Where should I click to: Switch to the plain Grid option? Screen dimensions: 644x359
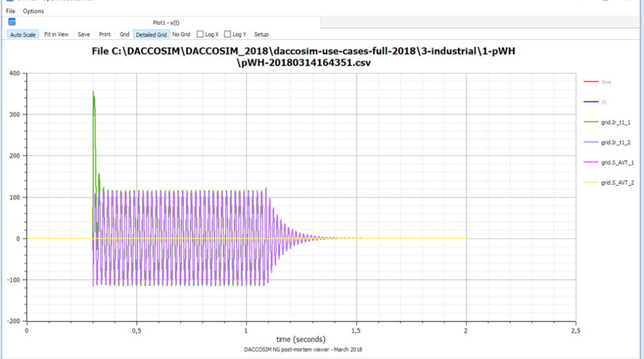(x=124, y=34)
